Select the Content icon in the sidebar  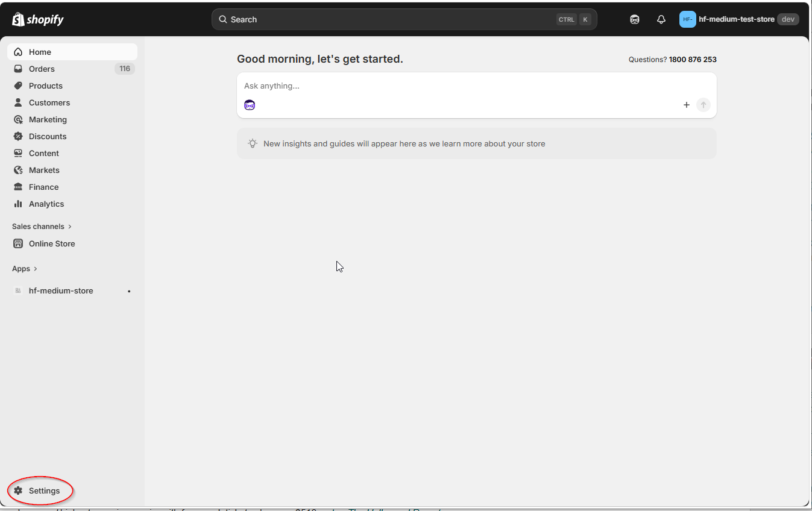[x=18, y=152]
